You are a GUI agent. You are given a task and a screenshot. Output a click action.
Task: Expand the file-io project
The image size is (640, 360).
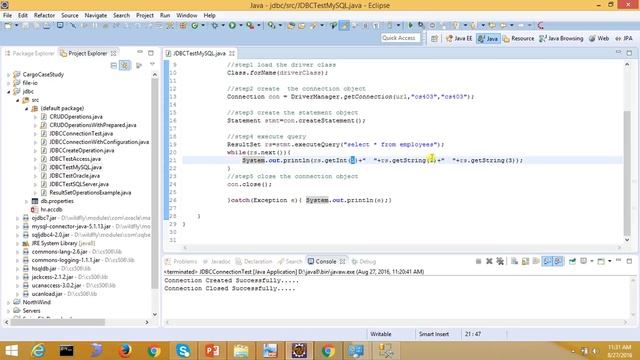[9, 83]
